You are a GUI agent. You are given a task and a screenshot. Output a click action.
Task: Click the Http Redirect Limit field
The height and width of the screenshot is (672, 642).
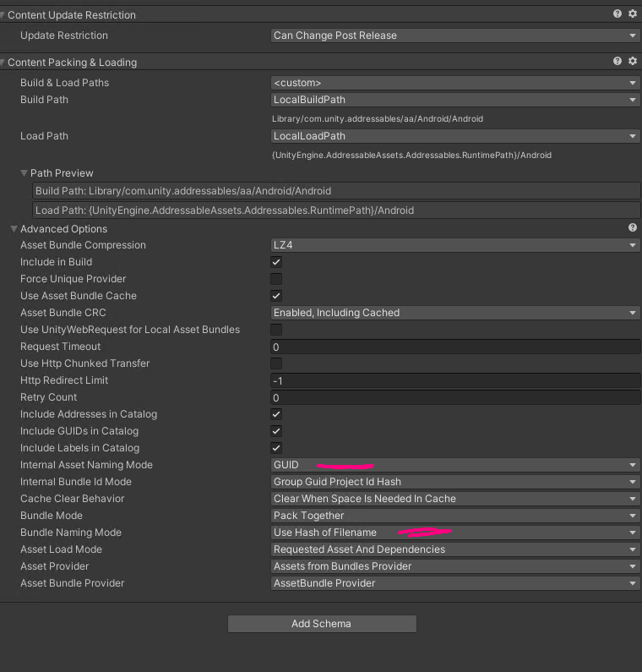[454, 380]
